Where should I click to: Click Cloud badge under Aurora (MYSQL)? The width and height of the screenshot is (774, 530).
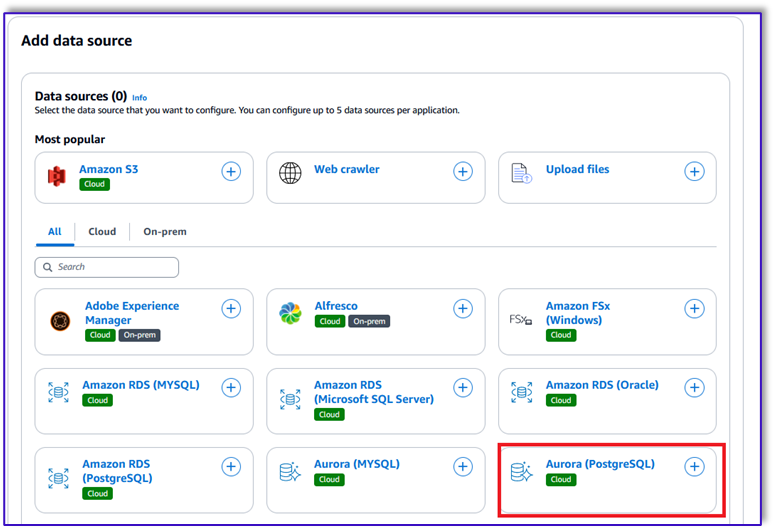pyautogui.click(x=329, y=479)
